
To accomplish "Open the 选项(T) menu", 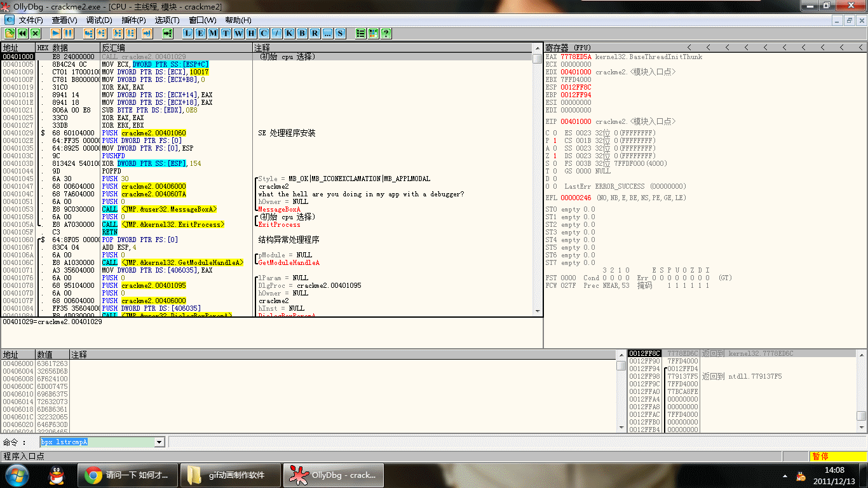I will click(x=167, y=20).
